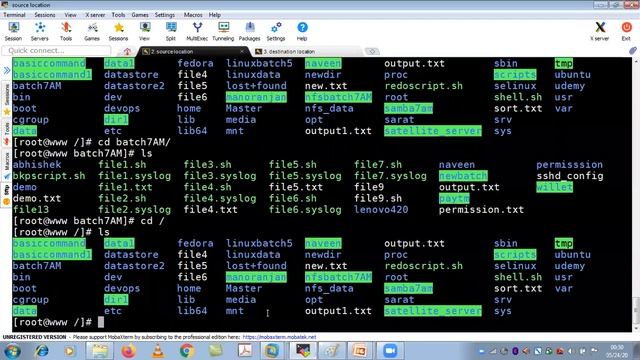The image size is (640, 360).
Task: Click the Packages toolbar icon
Action: [249, 31]
